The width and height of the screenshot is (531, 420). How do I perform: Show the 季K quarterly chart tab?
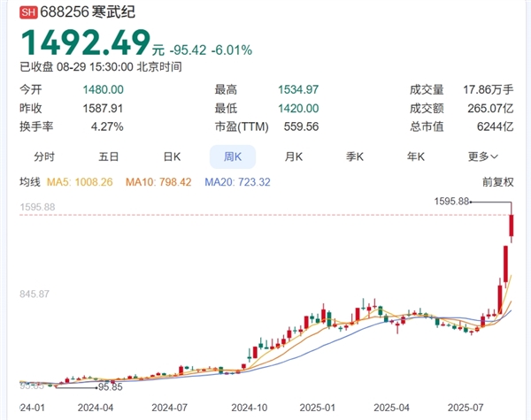355,157
